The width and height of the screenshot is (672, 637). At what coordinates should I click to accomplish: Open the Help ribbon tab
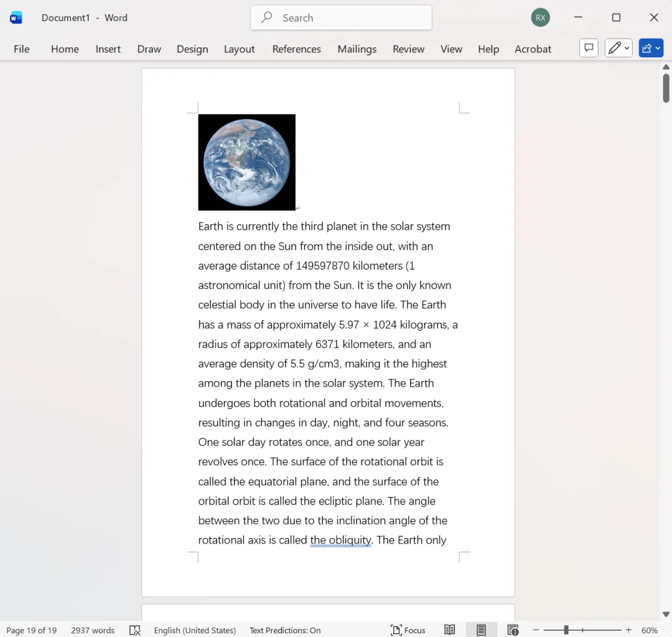click(488, 49)
